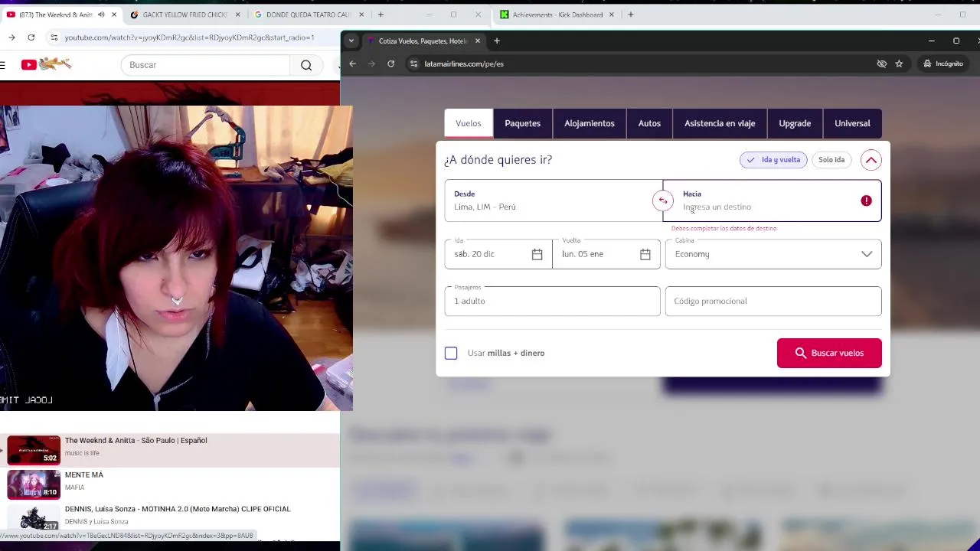Open the YouTube site info icon
The height and width of the screenshot is (551, 980).
click(54, 37)
